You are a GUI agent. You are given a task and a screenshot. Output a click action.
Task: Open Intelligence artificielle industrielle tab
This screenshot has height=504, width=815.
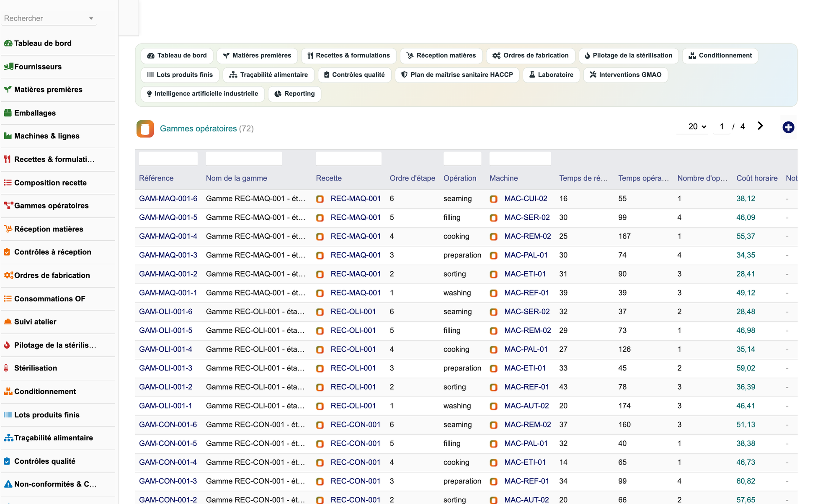click(x=202, y=94)
